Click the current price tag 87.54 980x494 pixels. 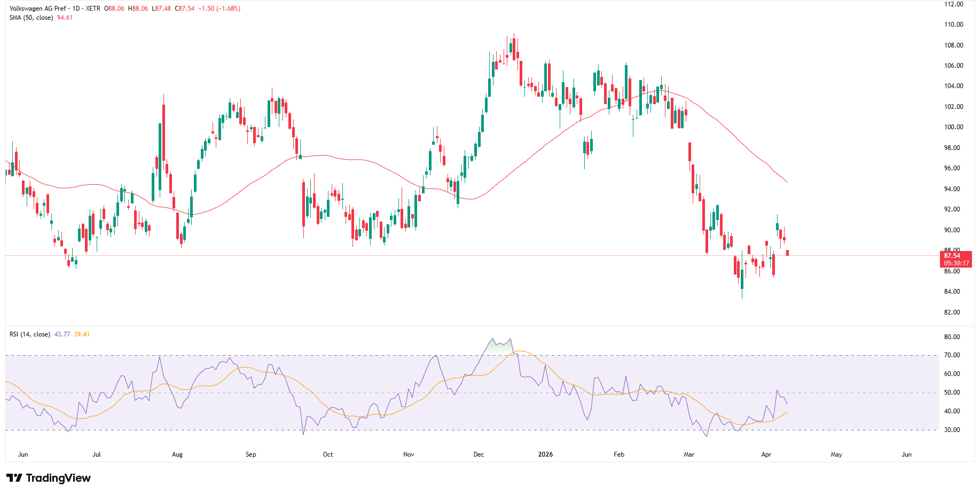(952, 256)
